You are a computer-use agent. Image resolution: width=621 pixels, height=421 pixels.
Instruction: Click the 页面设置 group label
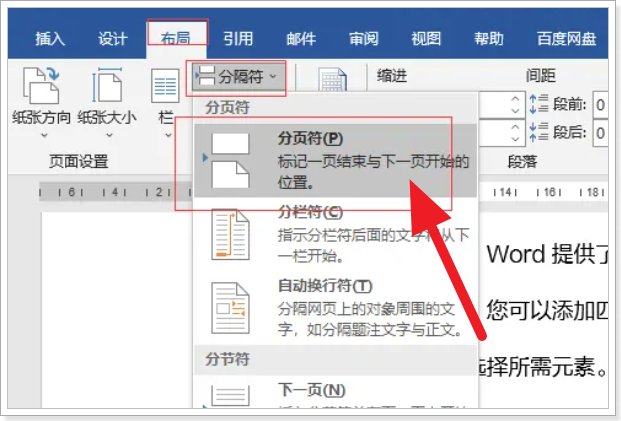click(78, 161)
